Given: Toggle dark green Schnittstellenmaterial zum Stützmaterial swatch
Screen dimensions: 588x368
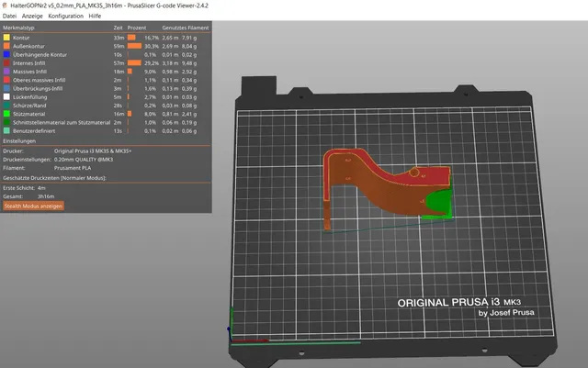Looking at the screenshot, I should tap(6, 123).
